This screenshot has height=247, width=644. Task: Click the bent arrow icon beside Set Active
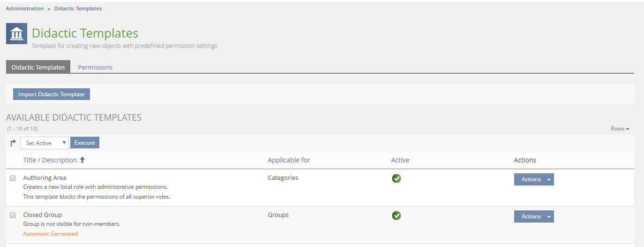(x=13, y=143)
